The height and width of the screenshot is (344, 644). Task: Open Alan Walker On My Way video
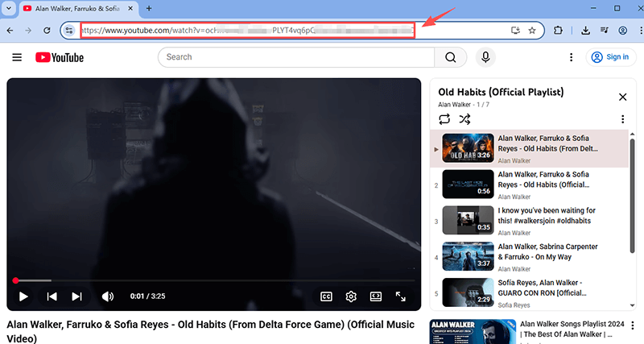pyautogui.click(x=530, y=257)
